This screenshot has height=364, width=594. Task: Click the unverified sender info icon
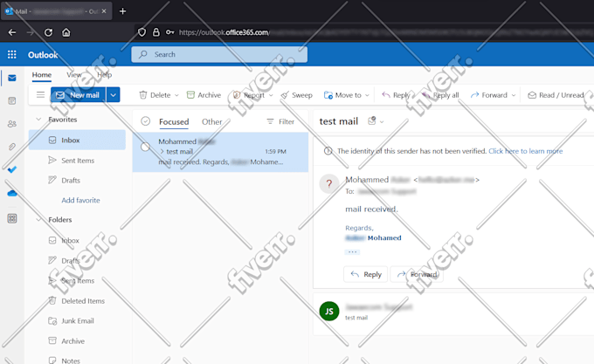[x=328, y=151]
